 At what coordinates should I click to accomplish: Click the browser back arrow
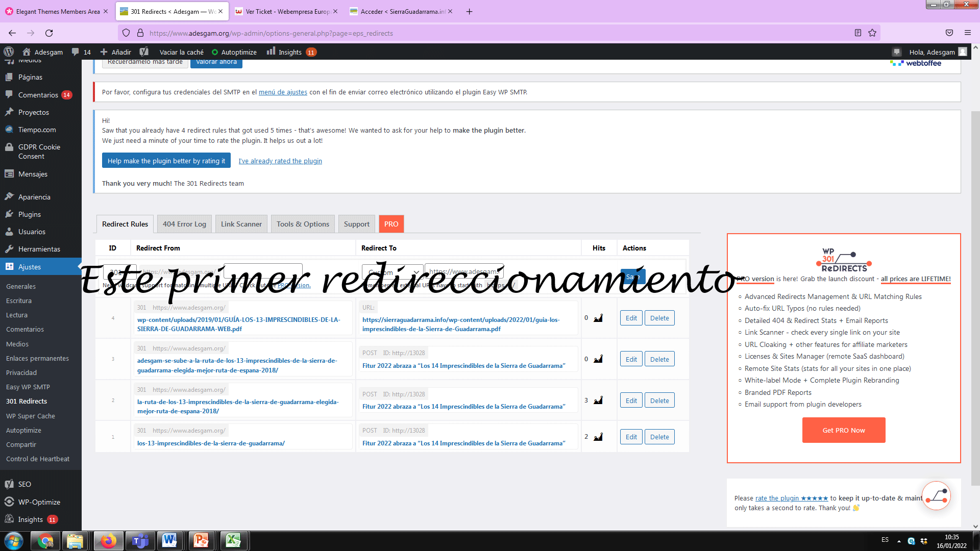click(x=12, y=33)
